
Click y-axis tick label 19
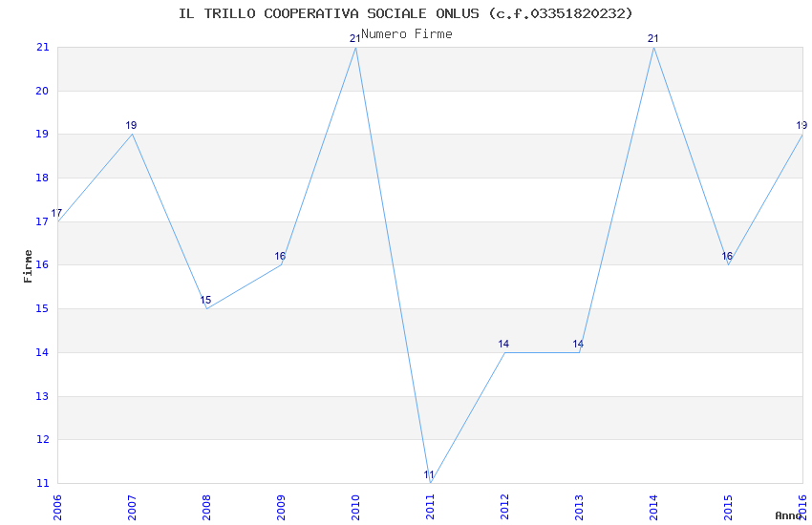pyautogui.click(x=42, y=134)
